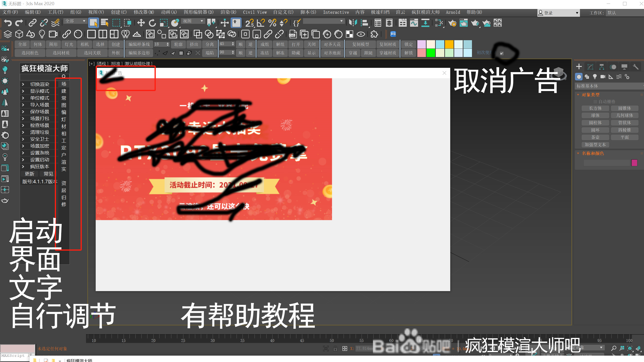The image size is (644, 362).
Task: Choose the Select and Move tool
Action: click(x=141, y=23)
